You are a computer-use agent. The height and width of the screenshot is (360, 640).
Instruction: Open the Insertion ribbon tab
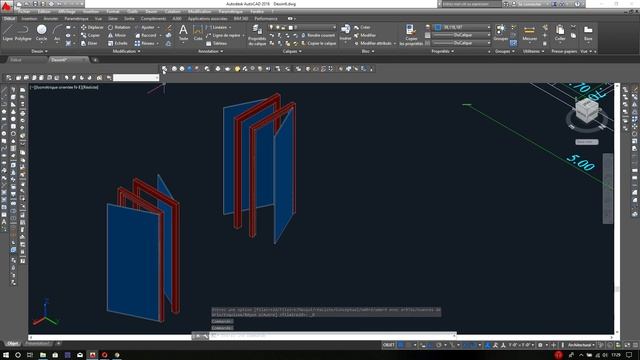point(29,19)
